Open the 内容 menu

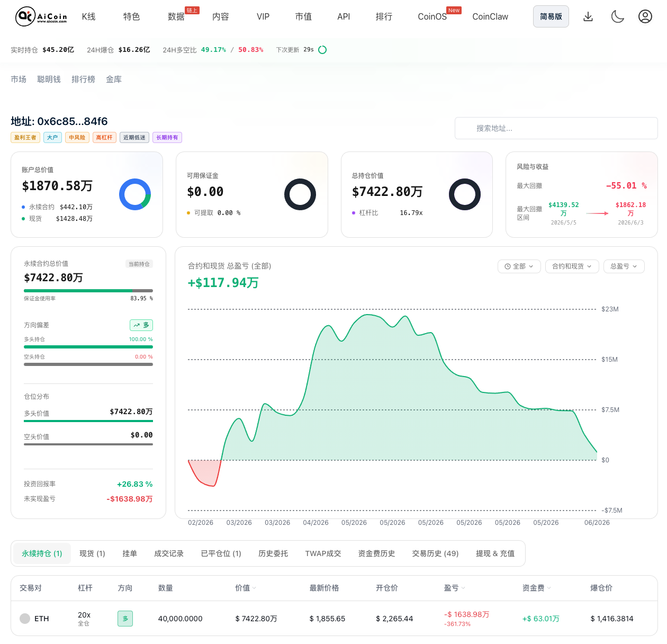[x=221, y=17]
